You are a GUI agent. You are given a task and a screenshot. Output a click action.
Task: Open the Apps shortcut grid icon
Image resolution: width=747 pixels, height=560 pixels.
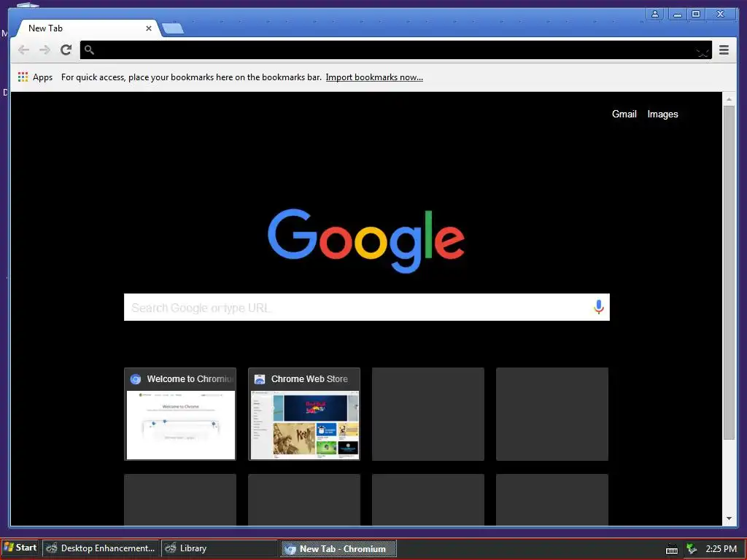[x=23, y=77]
